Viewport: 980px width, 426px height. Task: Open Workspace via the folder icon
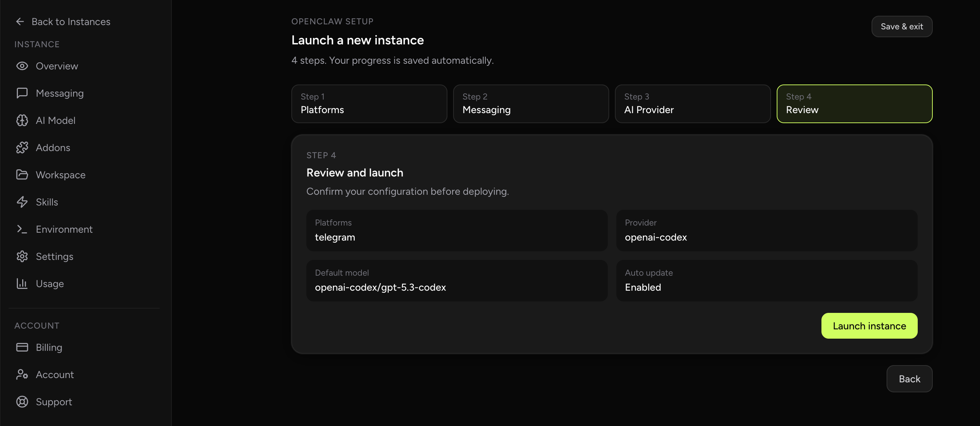pos(22,175)
